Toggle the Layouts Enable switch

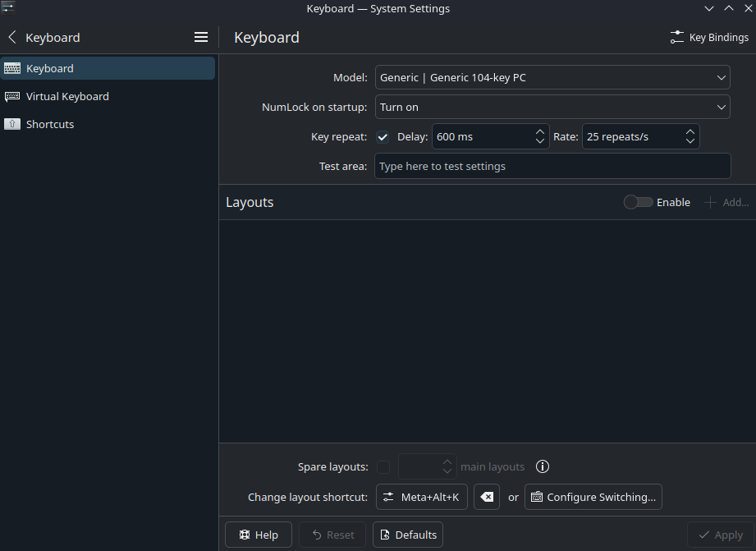coord(638,202)
